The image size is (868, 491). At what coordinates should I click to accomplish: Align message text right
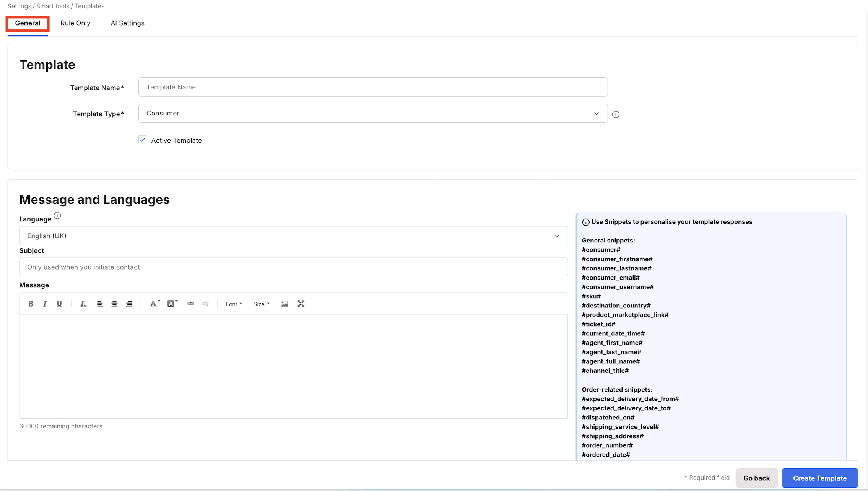pyautogui.click(x=129, y=304)
